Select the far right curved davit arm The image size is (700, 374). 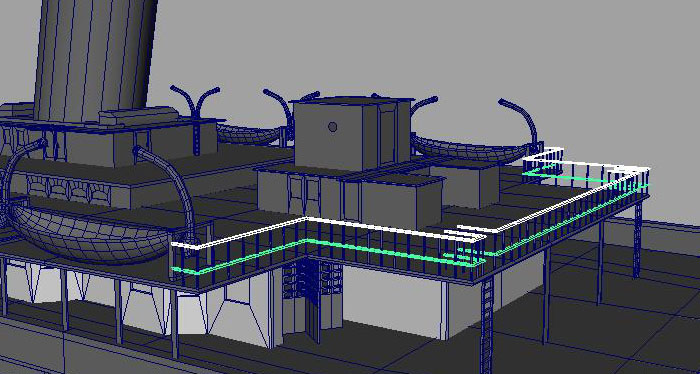click(520, 121)
